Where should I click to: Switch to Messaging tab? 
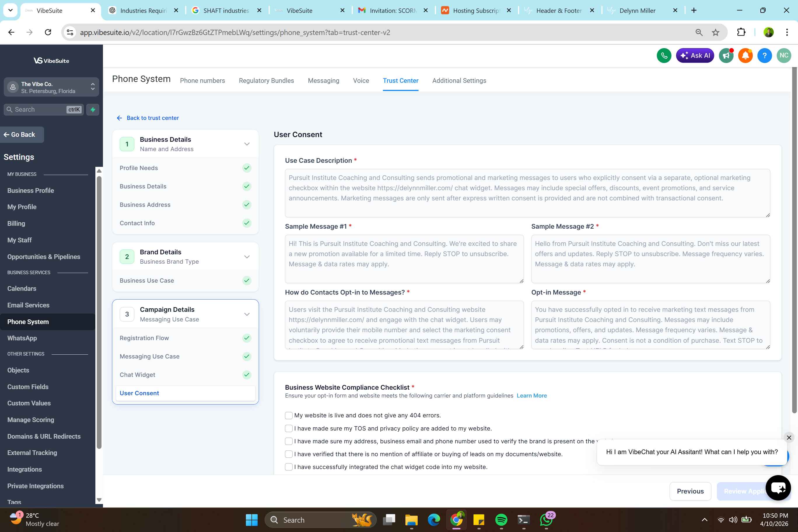pyautogui.click(x=323, y=81)
